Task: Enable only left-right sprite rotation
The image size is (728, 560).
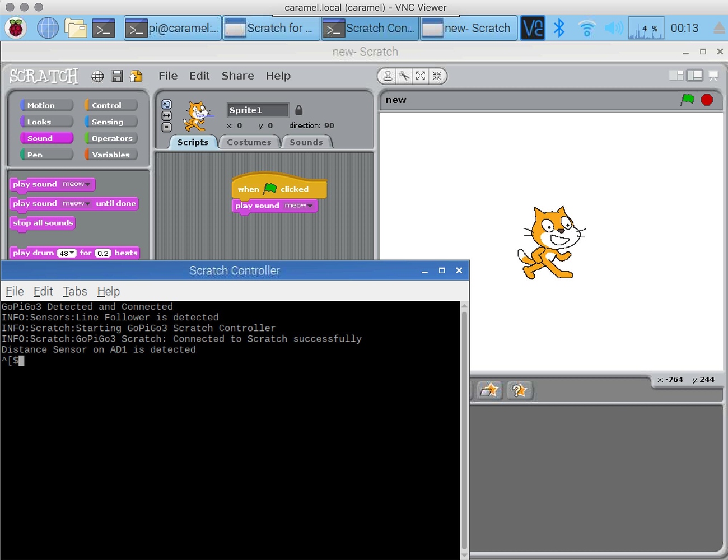Action: (166, 115)
